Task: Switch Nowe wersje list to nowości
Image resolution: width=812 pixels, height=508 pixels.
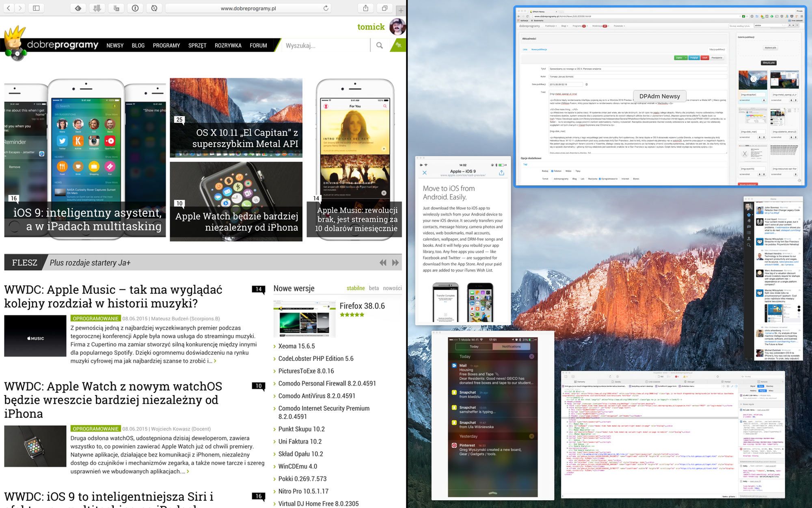Action: click(x=392, y=288)
